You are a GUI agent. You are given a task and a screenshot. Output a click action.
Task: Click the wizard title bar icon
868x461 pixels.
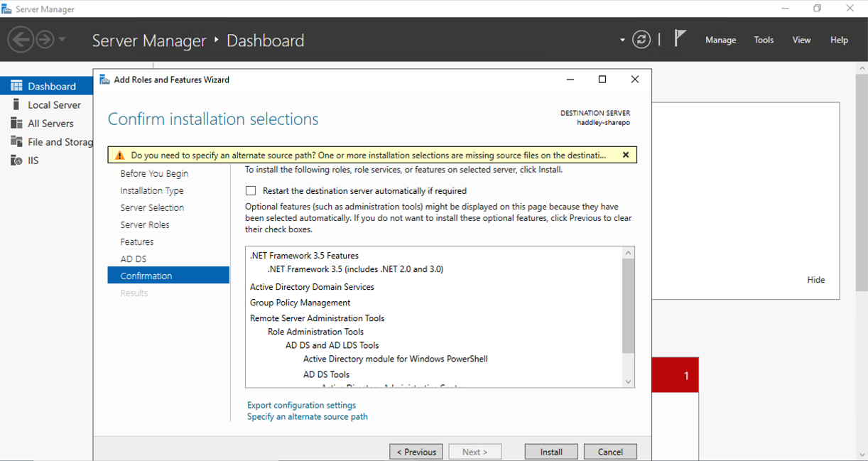(x=104, y=80)
